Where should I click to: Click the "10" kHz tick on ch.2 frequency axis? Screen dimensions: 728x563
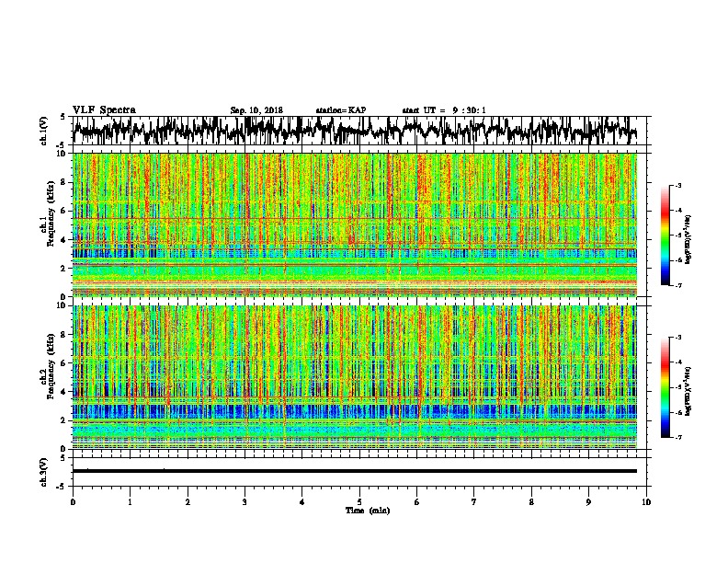[x=63, y=305]
